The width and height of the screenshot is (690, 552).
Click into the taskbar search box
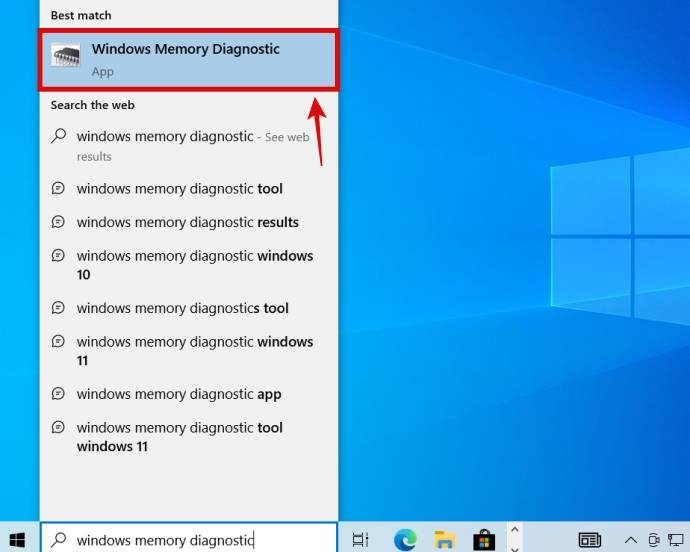click(x=189, y=538)
